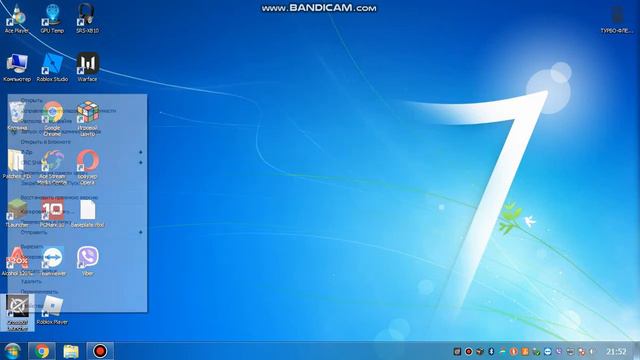
Task: Open File Explorer from the taskbar
Action: pos(71,351)
